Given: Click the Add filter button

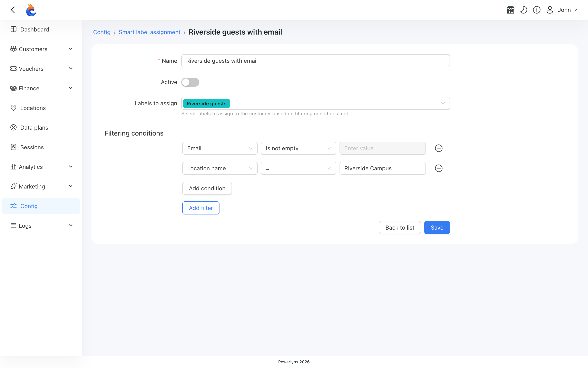Looking at the screenshot, I should coord(201,208).
